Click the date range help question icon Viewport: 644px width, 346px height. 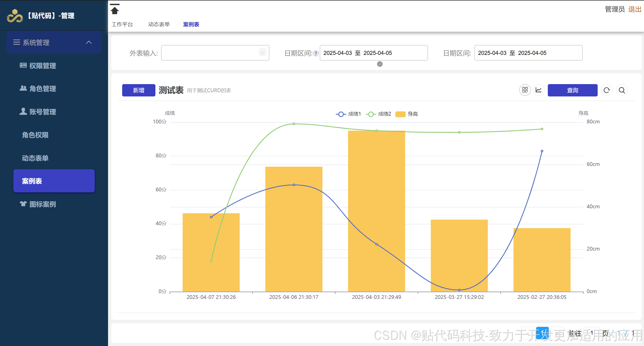tap(316, 53)
